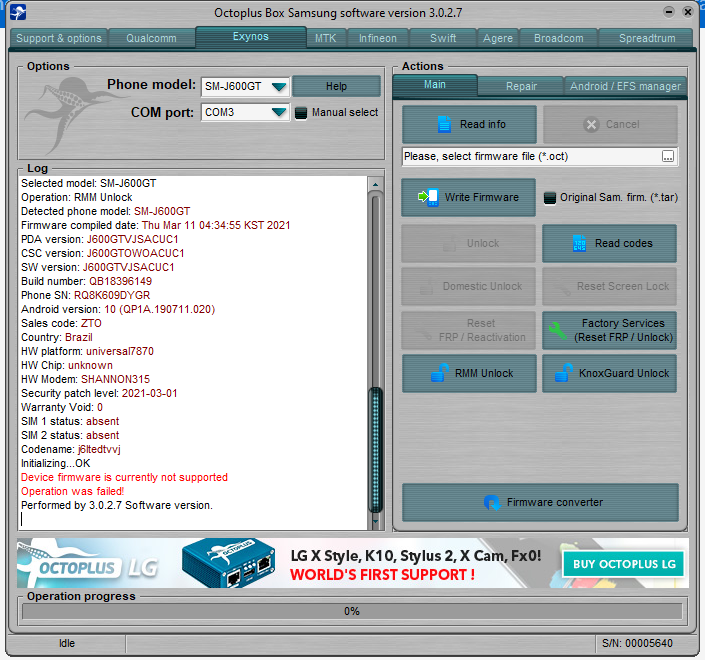This screenshot has height=660, width=705.
Task: Click Factory Services (Reset FRP / Unlock) label
Action: pyautogui.click(x=623, y=330)
